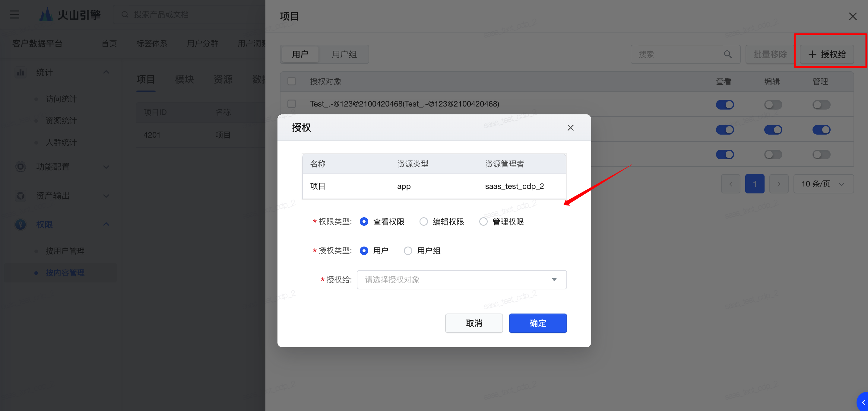Toggle manage switch in third row
Viewport: 868px width, 411px height.
(x=821, y=155)
